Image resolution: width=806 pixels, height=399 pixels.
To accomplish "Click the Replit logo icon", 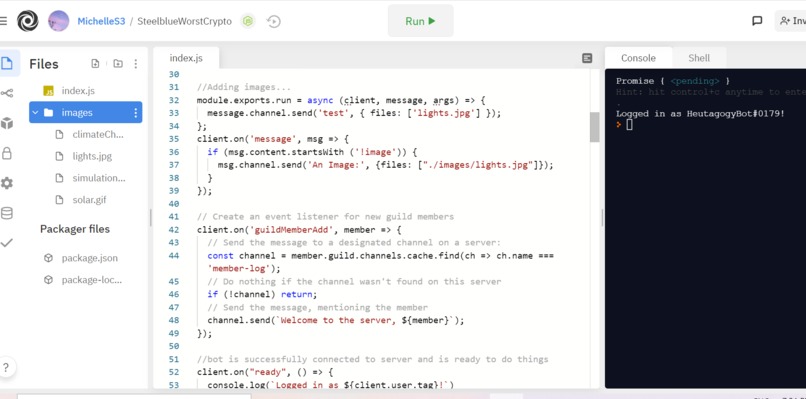I will coord(28,21).
